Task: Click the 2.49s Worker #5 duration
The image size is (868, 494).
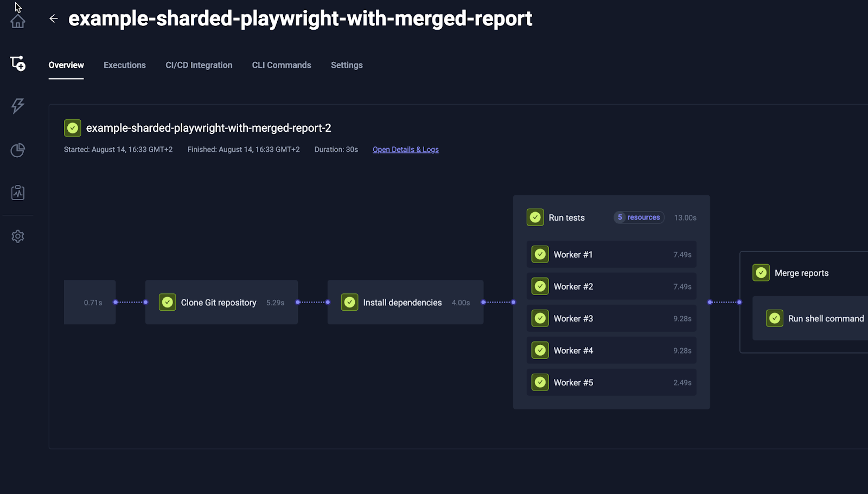Action: pyautogui.click(x=682, y=382)
